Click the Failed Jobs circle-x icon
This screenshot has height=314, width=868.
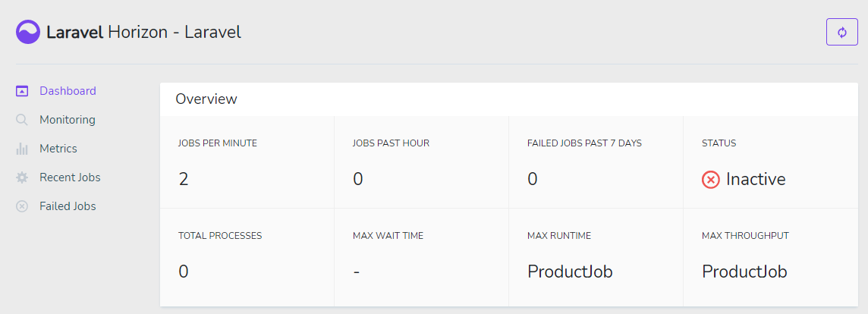(21, 206)
